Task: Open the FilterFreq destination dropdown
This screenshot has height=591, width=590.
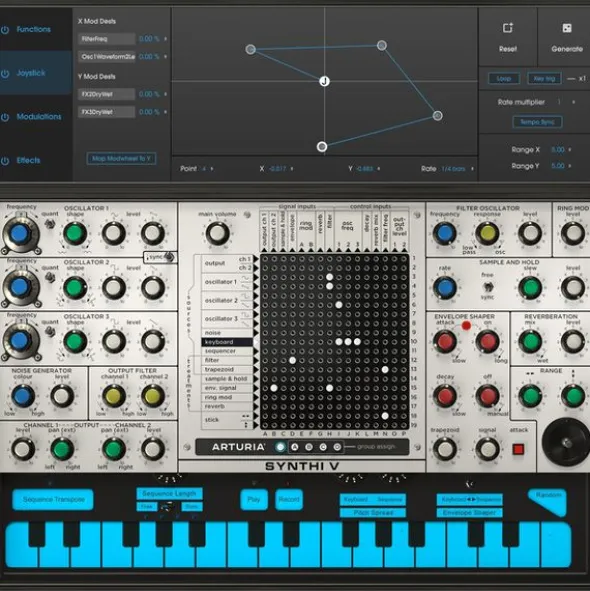Action: tap(107, 39)
